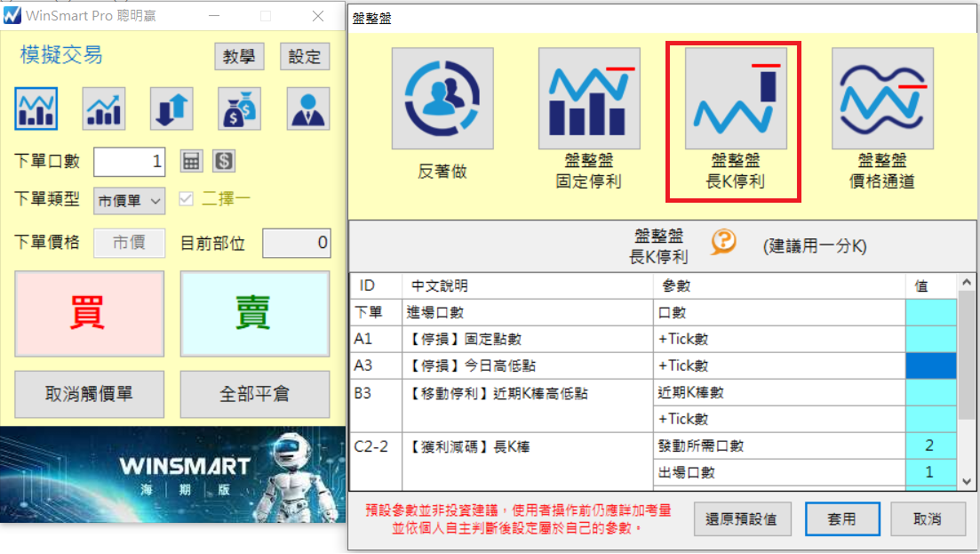Click 套用 apply button
This screenshot has width=980, height=554.
point(842,519)
